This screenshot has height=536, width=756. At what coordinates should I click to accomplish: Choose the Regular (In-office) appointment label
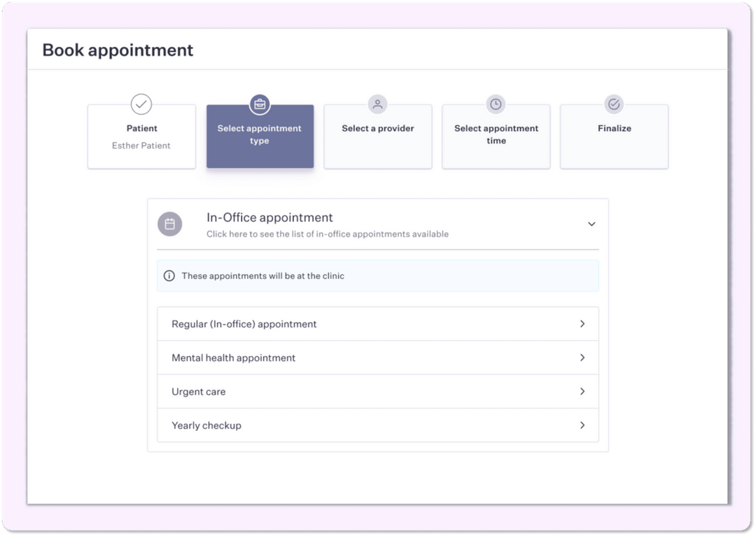pyautogui.click(x=244, y=324)
